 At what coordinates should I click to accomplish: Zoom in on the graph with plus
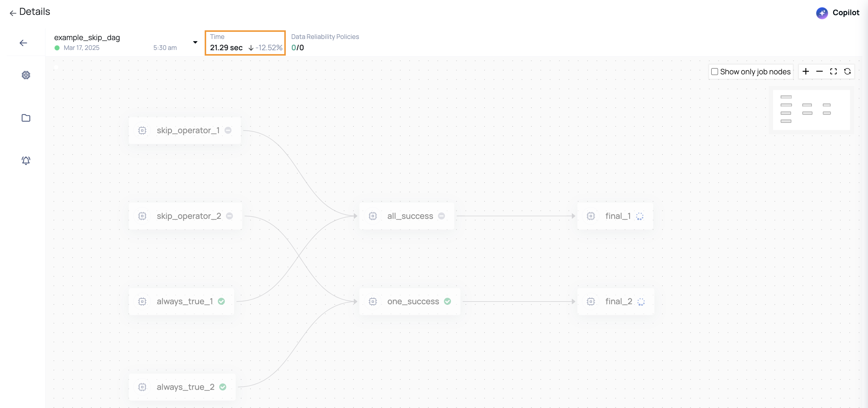pos(806,71)
